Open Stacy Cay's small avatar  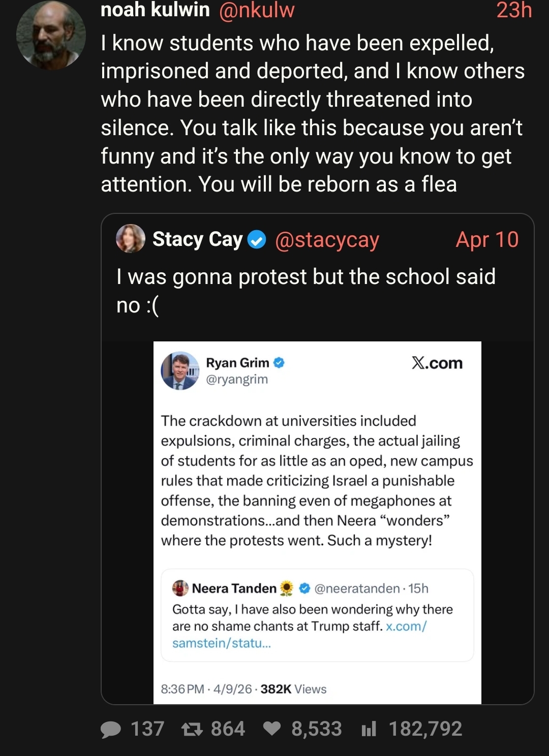click(131, 239)
